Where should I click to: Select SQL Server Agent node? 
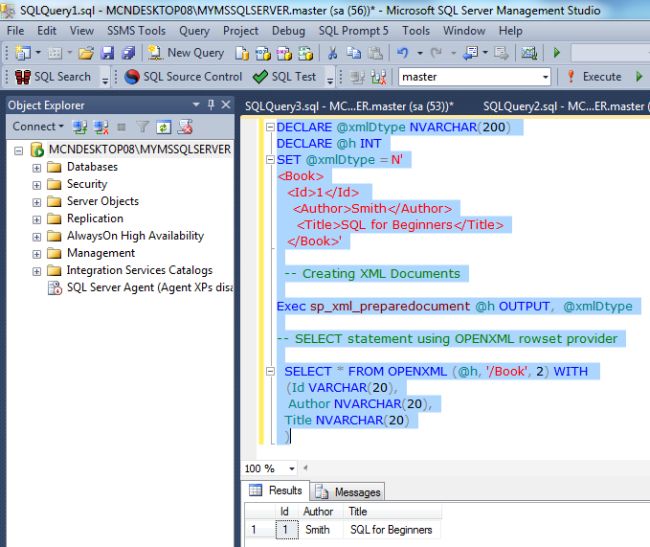(141, 288)
